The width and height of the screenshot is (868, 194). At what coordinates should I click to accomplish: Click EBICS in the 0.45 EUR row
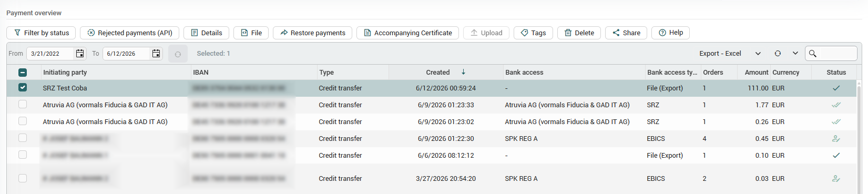point(656,138)
